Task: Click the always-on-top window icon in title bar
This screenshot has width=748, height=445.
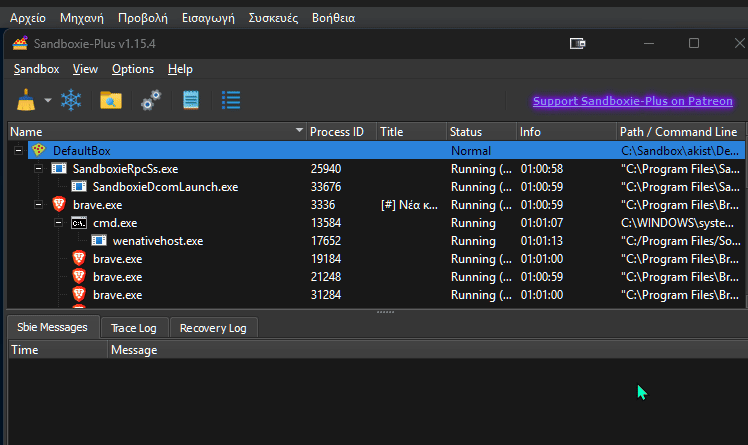Action: click(578, 43)
